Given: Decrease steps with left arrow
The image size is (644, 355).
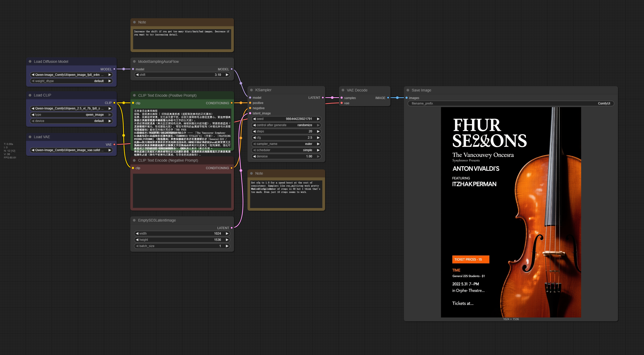Looking at the screenshot, I should tap(254, 131).
